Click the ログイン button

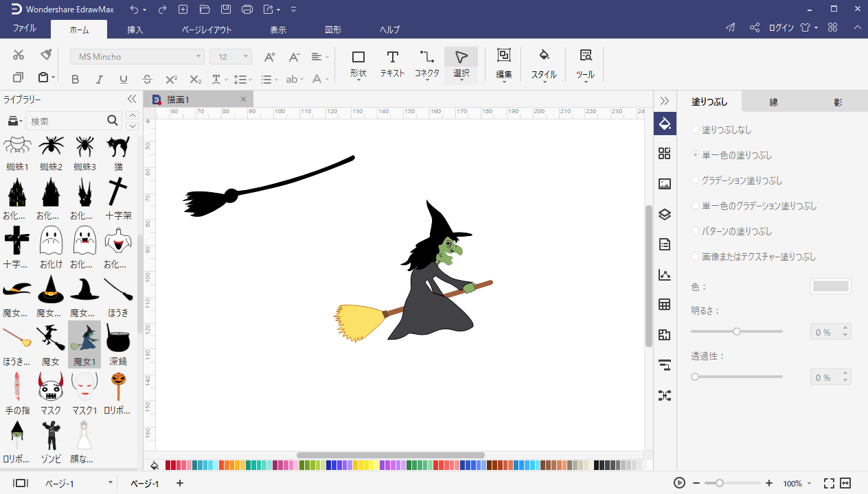(x=781, y=28)
